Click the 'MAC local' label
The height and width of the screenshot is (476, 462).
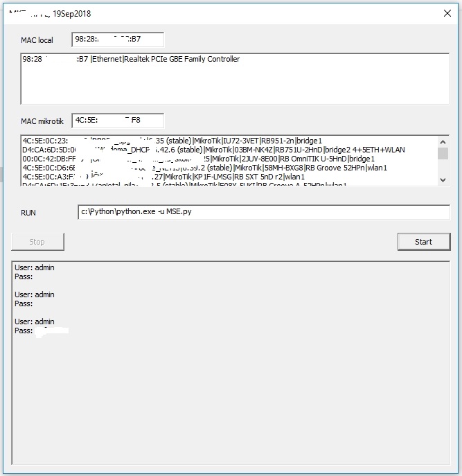tap(37, 40)
